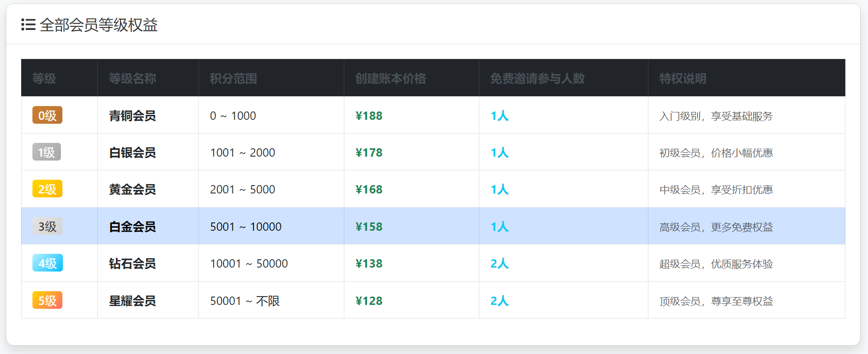
Task: Click the 高级会员，更多免费权益 description
Action: click(x=716, y=227)
